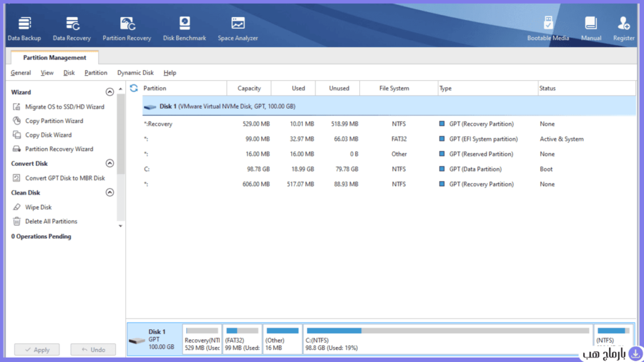
Task: Open the Space Analyzer tool
Action: pyautogui.click(x=238, y=29)
